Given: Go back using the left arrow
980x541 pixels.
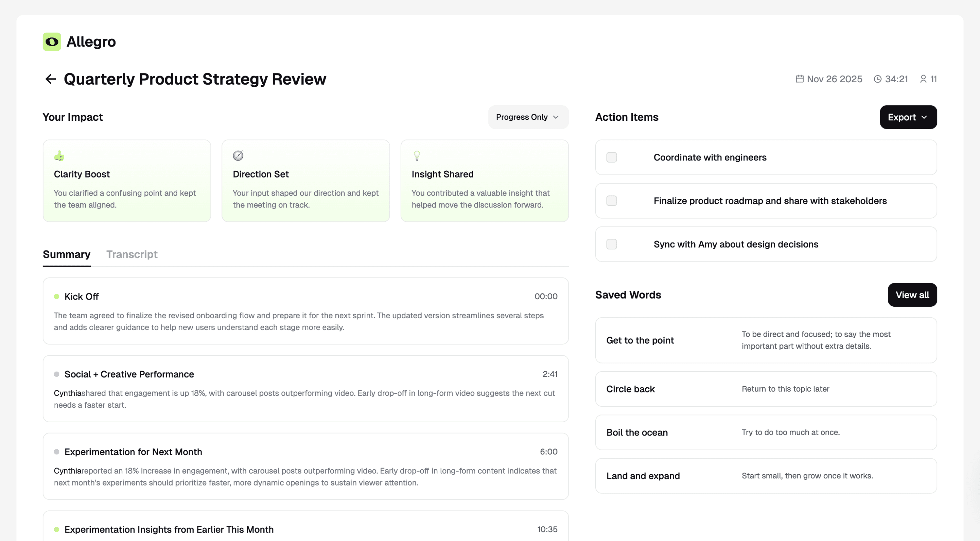Looking at the screenshot, I should pos(51,79).
